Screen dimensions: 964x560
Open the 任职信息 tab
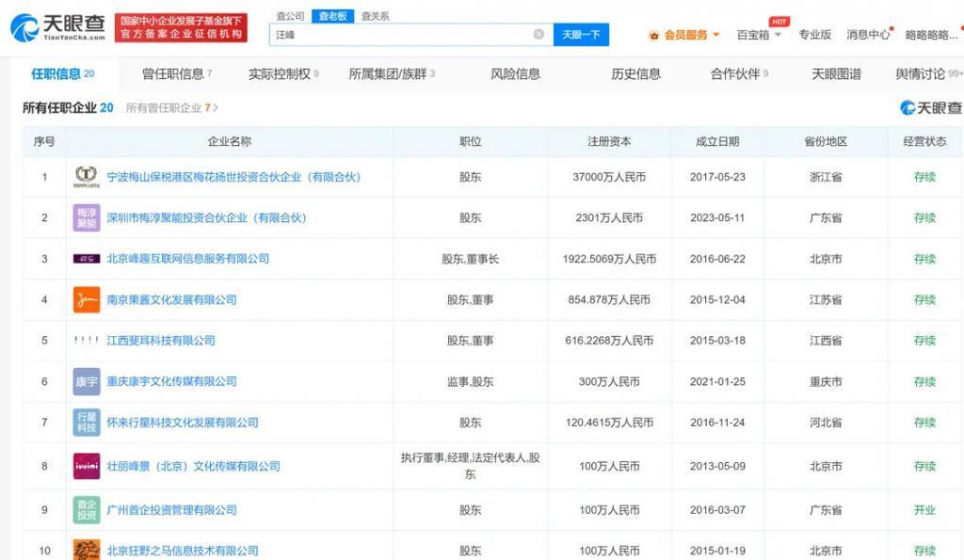pyautogui.click(x=63, y=73)
